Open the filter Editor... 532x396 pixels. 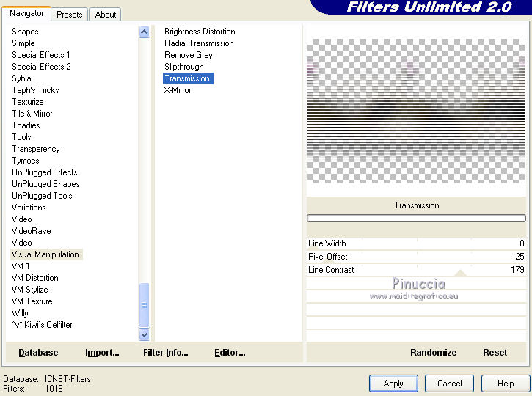pos(230,353)
